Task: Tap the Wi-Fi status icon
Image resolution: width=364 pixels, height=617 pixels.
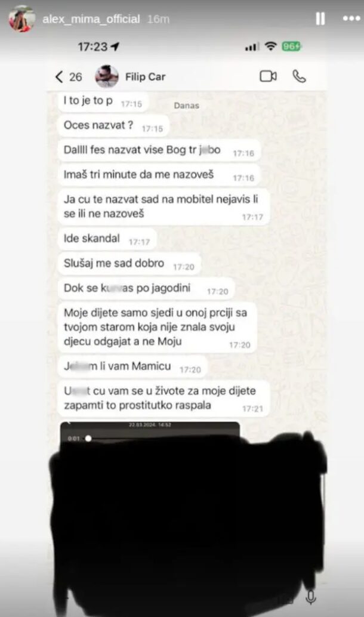Action: click(x=270, y=47)
